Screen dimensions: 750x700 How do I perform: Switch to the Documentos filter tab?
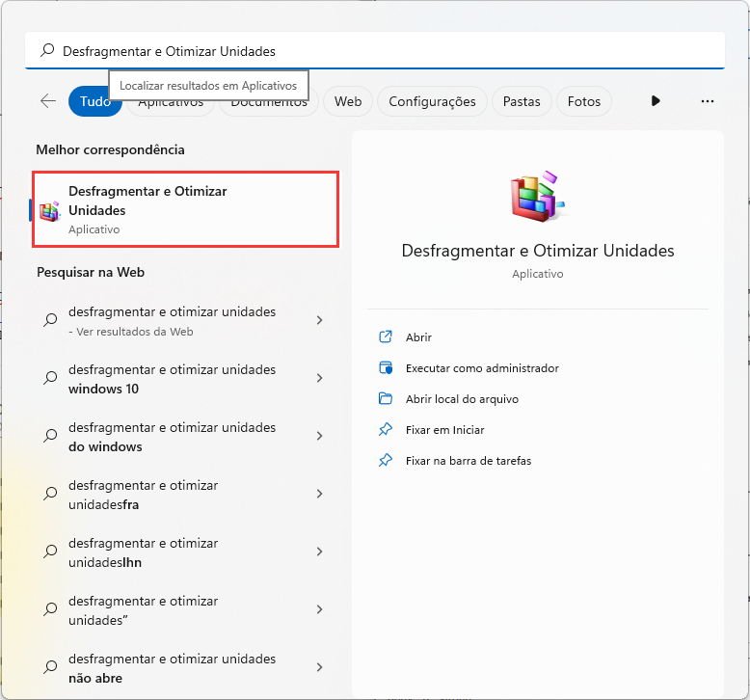(269, 109)
